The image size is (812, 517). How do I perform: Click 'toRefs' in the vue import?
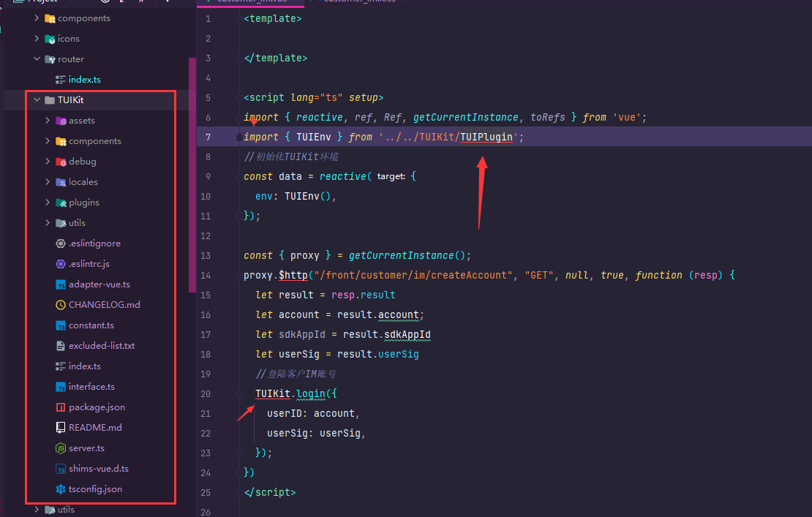point(547,118)
